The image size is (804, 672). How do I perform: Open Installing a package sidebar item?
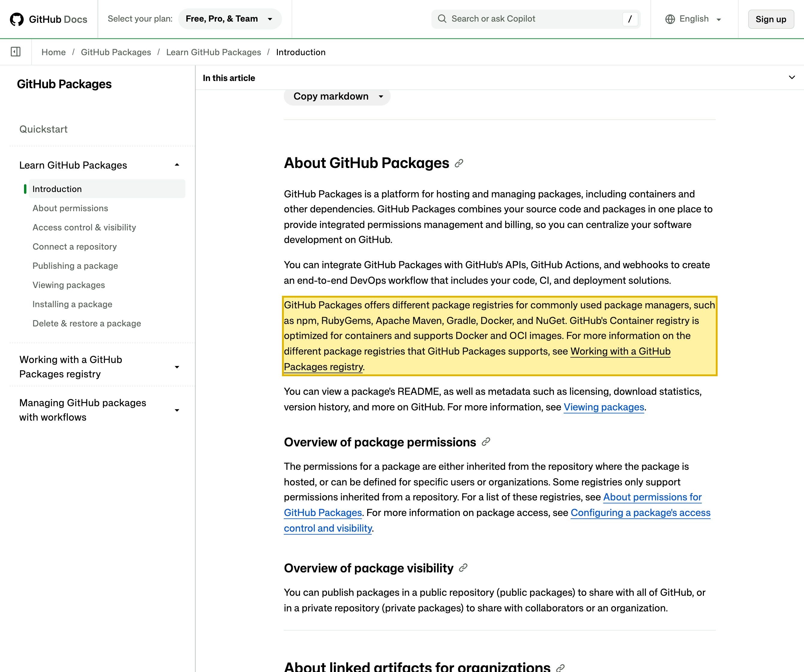point(72,304)
